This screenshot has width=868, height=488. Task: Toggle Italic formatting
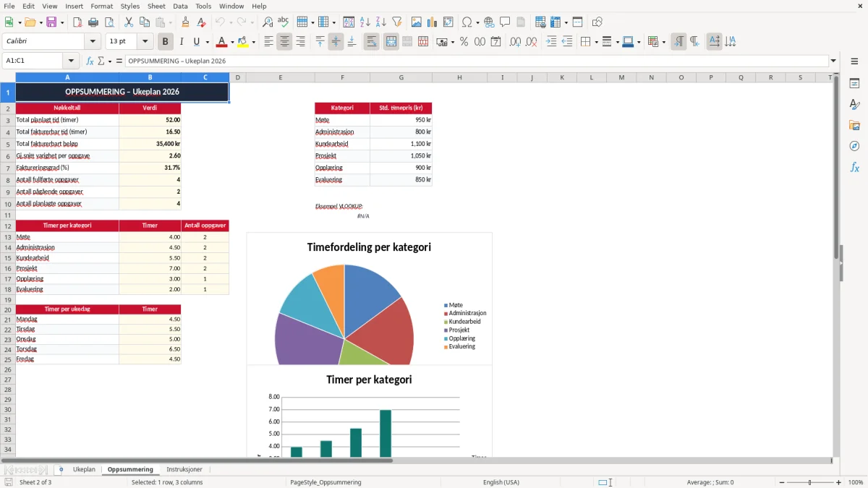click(182, 42)
